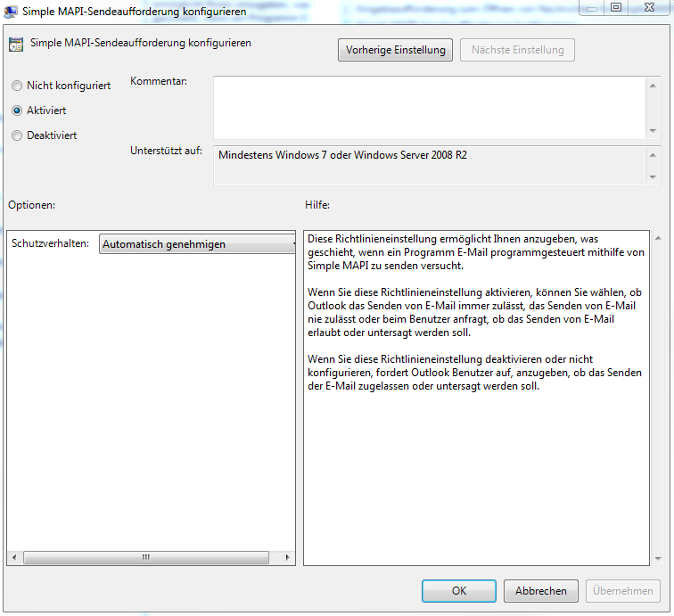Screen dimensions: 674x616
Task: Click the Kommentar scrollbar down arrow
Action: (653, 131)
